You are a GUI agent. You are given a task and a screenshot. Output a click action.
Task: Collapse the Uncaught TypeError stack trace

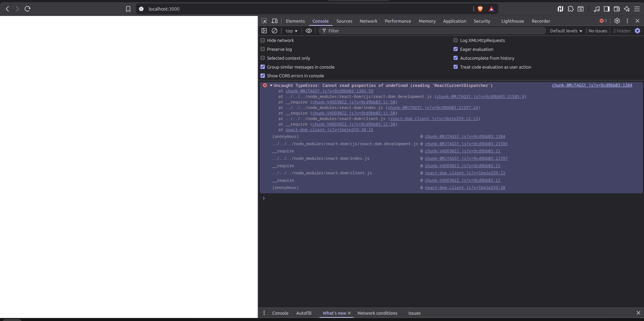click(271, 85)
